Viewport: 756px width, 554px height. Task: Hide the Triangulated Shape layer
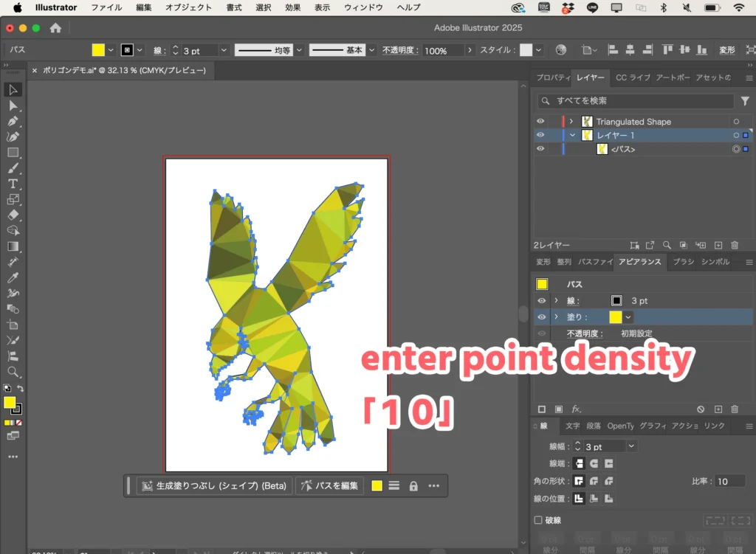click(x=540, y=122)
